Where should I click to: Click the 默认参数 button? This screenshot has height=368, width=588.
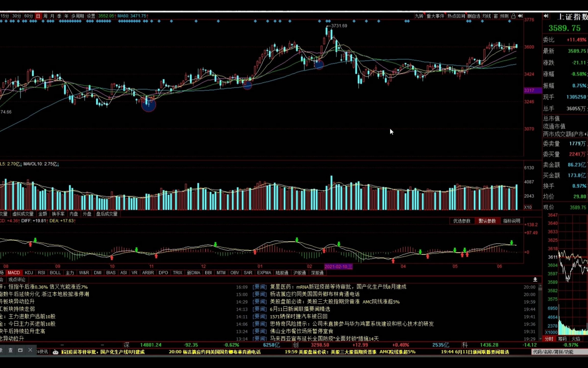pos(487,221)
